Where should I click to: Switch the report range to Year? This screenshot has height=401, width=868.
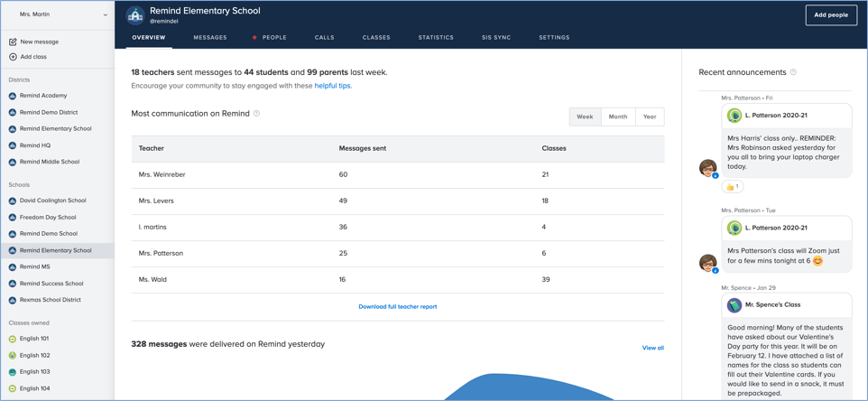649,117
